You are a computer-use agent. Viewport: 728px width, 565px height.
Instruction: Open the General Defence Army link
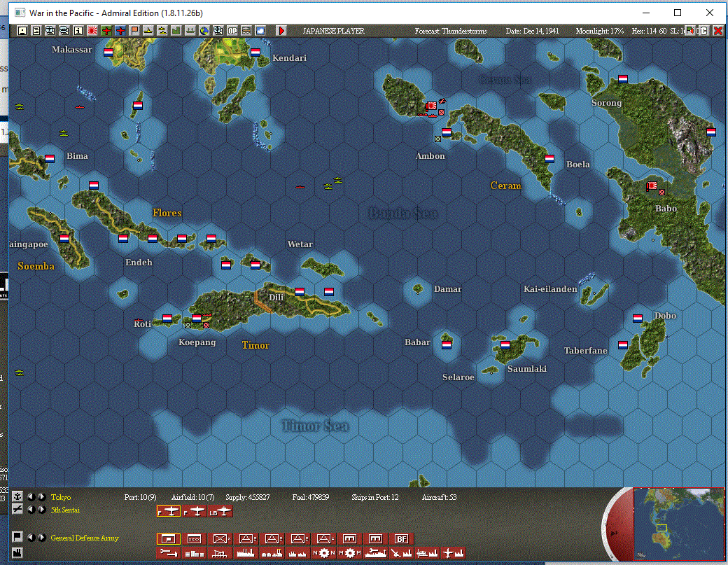85,538
